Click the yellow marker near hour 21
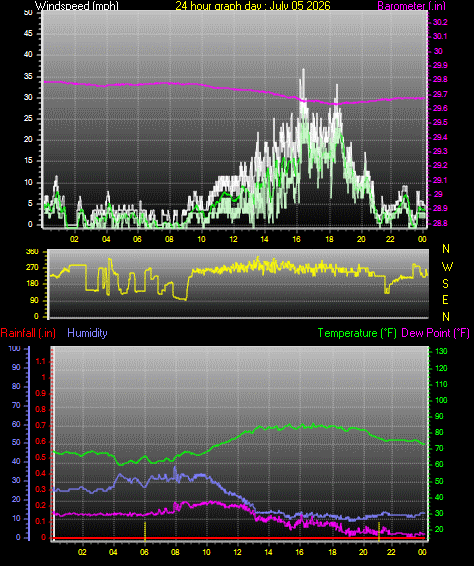 tap(379, 531)
